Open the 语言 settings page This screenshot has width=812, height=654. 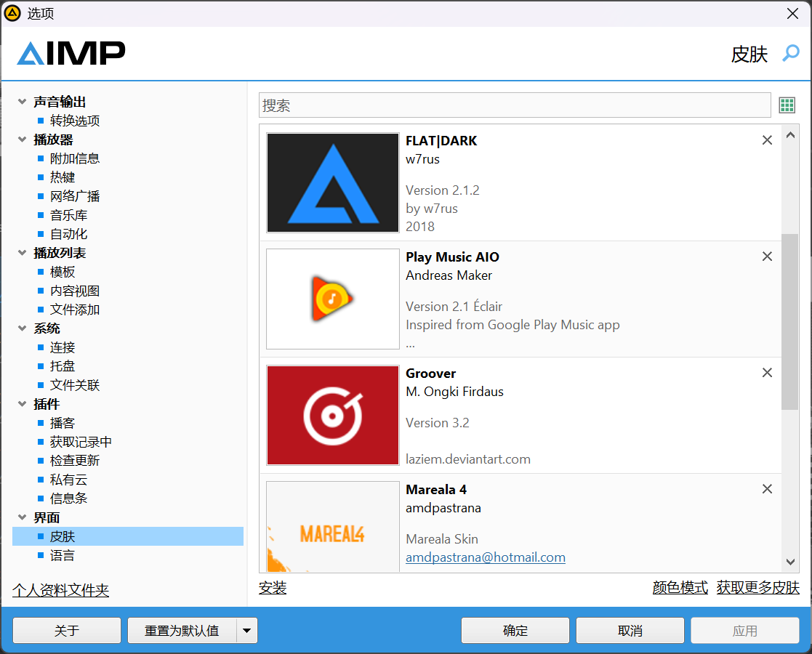[62, 556]
